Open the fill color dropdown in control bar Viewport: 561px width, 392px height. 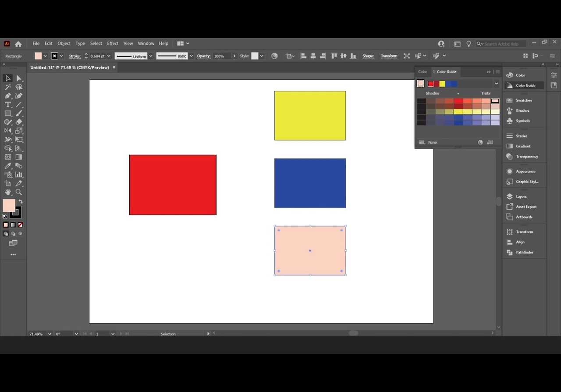tap(45, 56)
